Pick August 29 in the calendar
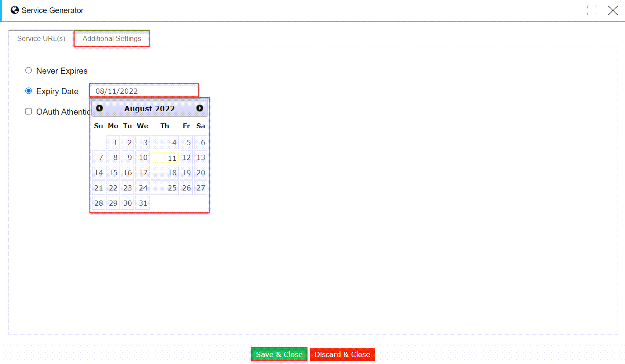 coord(113,203)
